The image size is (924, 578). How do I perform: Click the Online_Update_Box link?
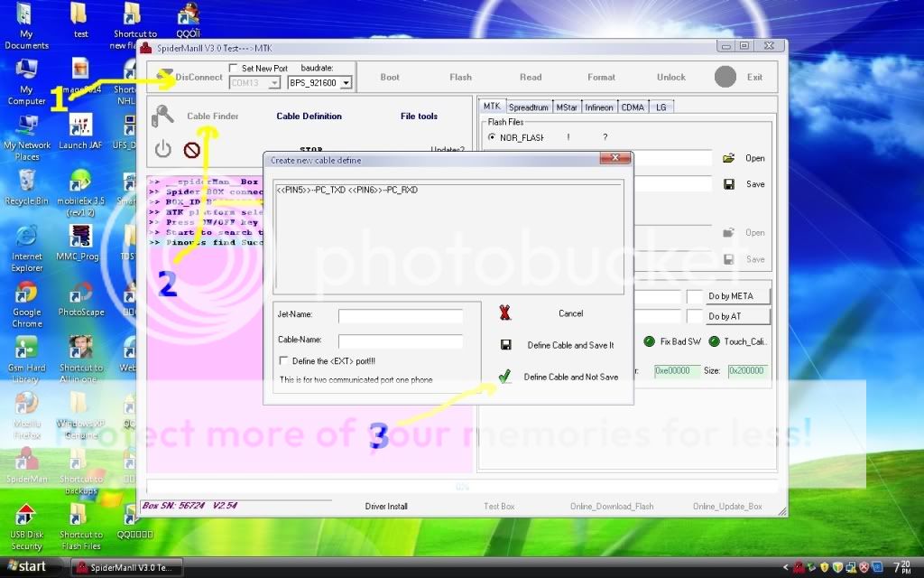tap(727, 506)
